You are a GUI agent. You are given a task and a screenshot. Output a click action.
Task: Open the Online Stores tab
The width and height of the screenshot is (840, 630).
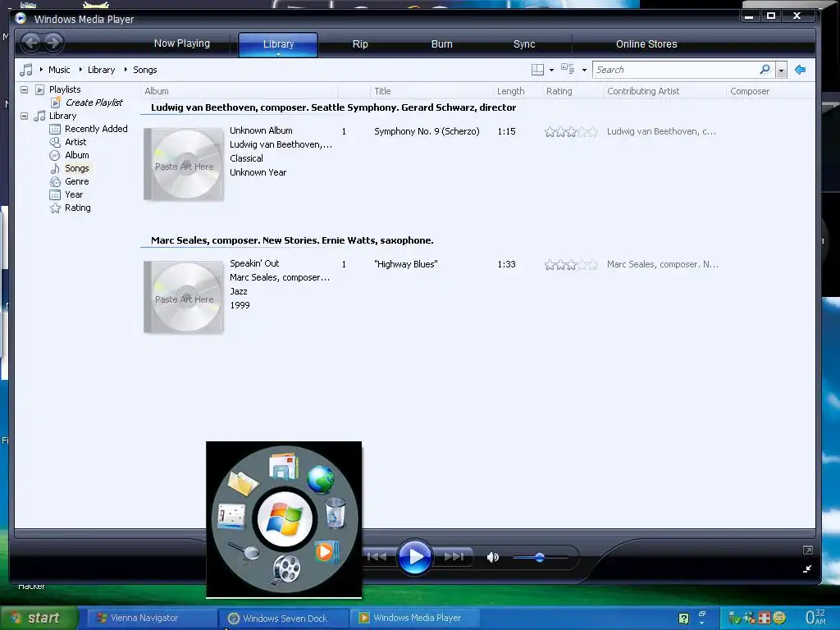[x=646, y=44]
